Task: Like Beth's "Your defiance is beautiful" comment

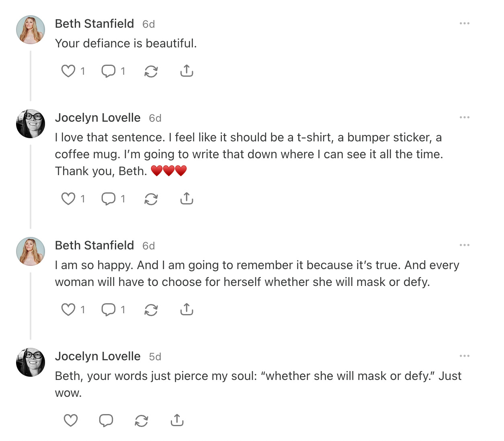Action: pyautogui.click(x=68, y=71)
